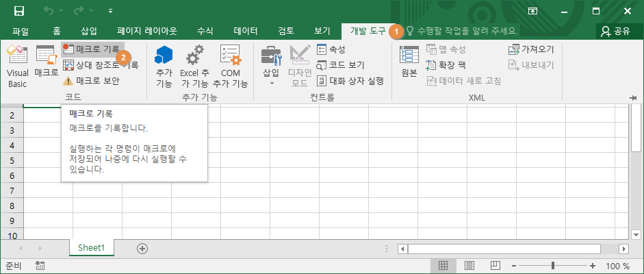Open 매크로 보안 settings

(91, 81)
